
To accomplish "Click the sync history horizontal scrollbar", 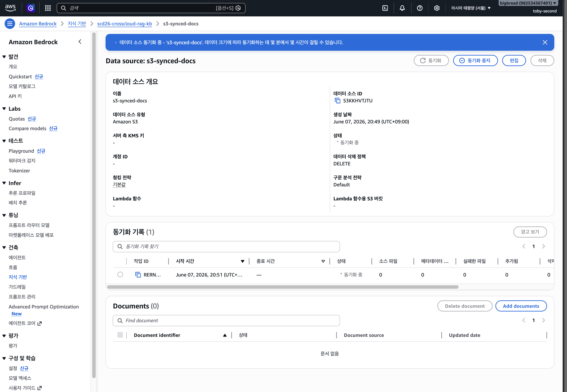I will pyautogui.click(x=283, y=287).
